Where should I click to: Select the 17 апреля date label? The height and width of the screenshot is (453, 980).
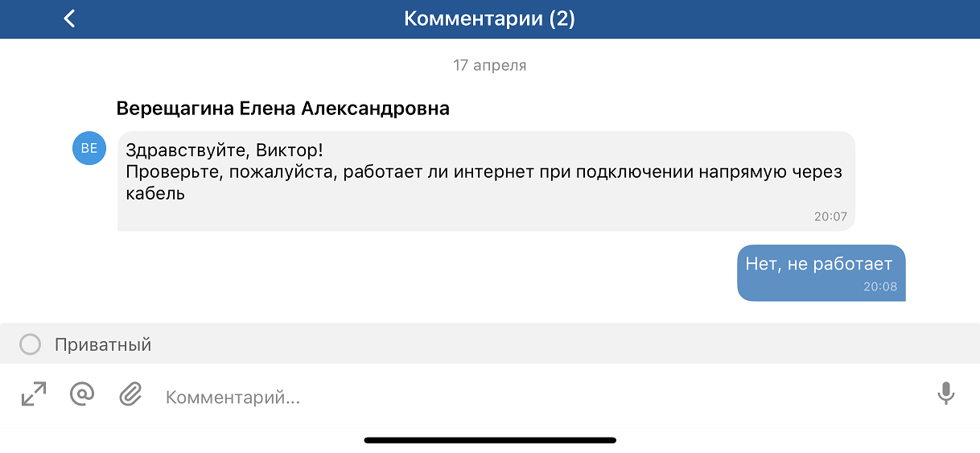(489, 65)
